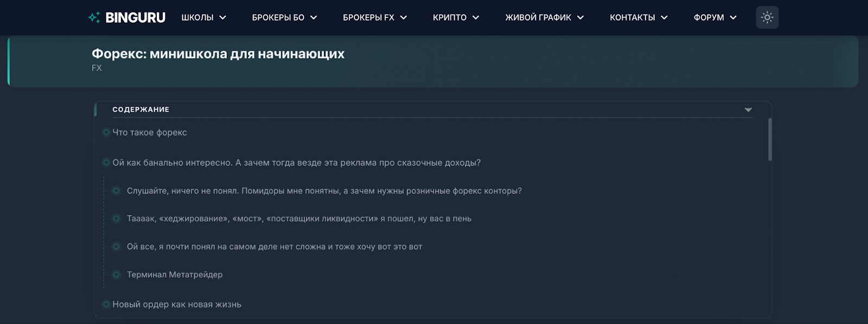Expand the ФОРУМ dropdown chevron
The height and width of the screenshot is (324, 868).
(x=733, y=17)
